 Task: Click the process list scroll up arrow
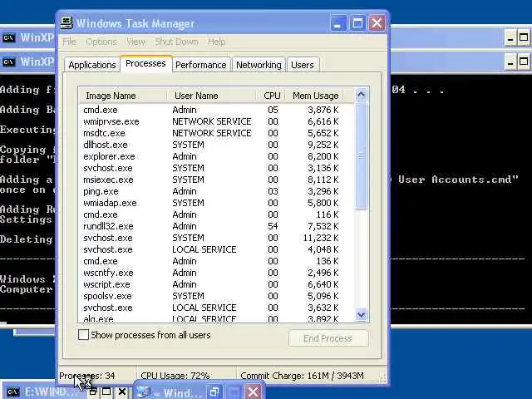[x=361, y=95]
